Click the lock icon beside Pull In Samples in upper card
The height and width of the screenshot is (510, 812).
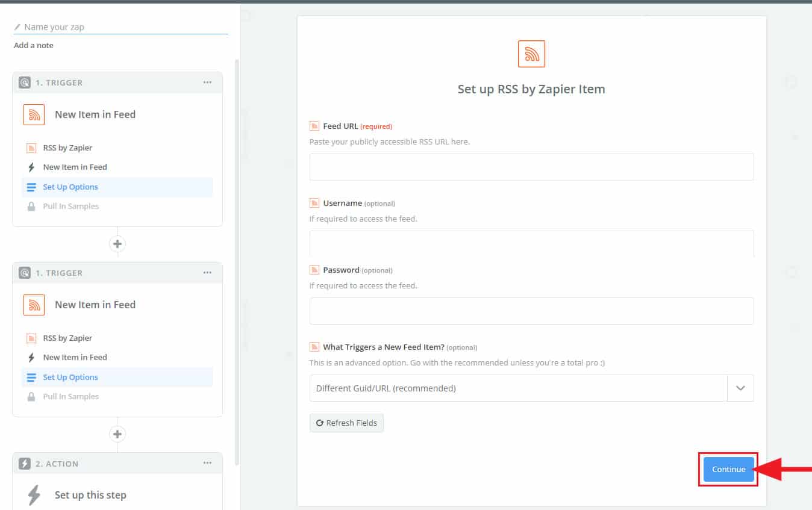click(x=31, y=206)
